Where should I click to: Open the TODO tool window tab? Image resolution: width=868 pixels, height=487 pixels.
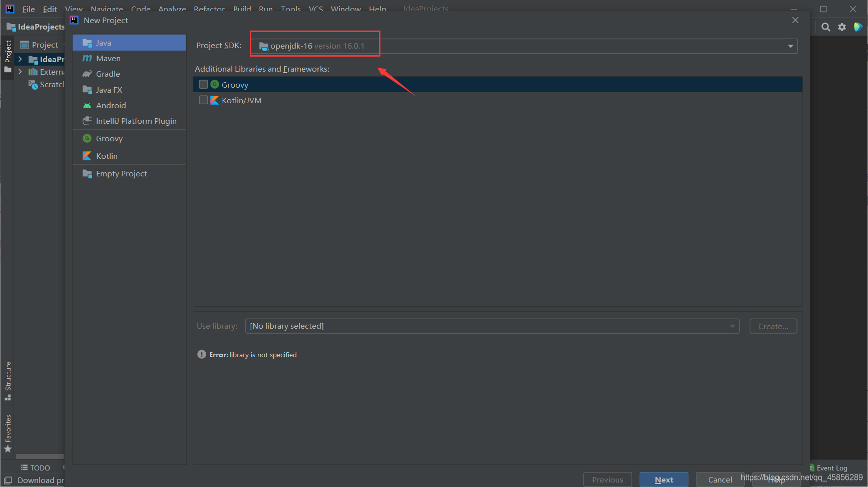click(x=36, y=467)
